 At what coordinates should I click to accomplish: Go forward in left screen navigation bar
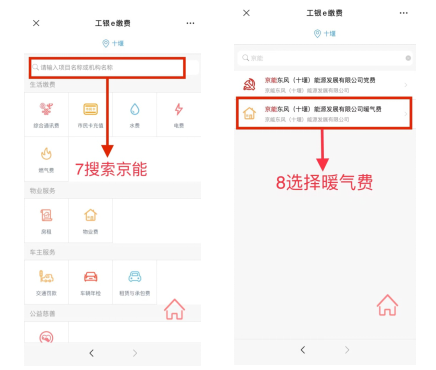pos(135,353)
